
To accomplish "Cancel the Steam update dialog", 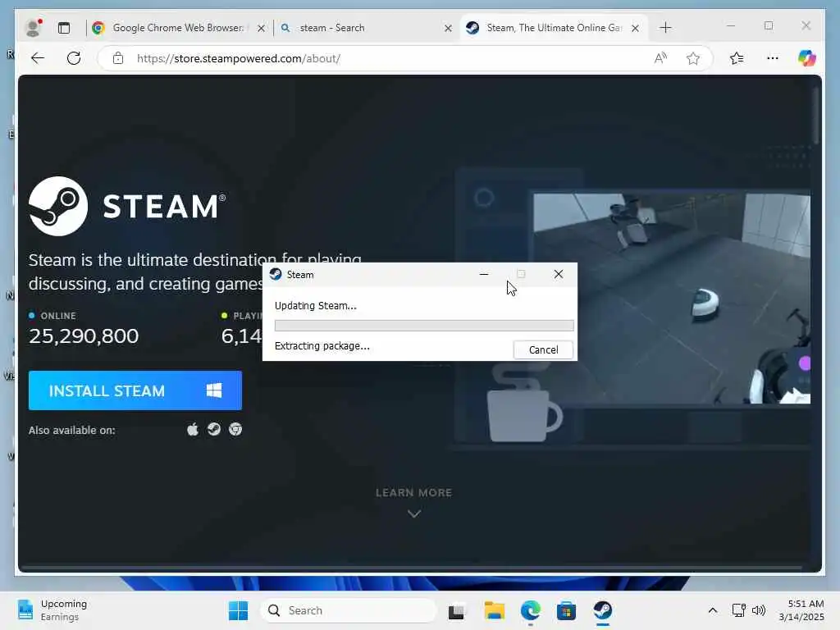I will pos(543,349).
